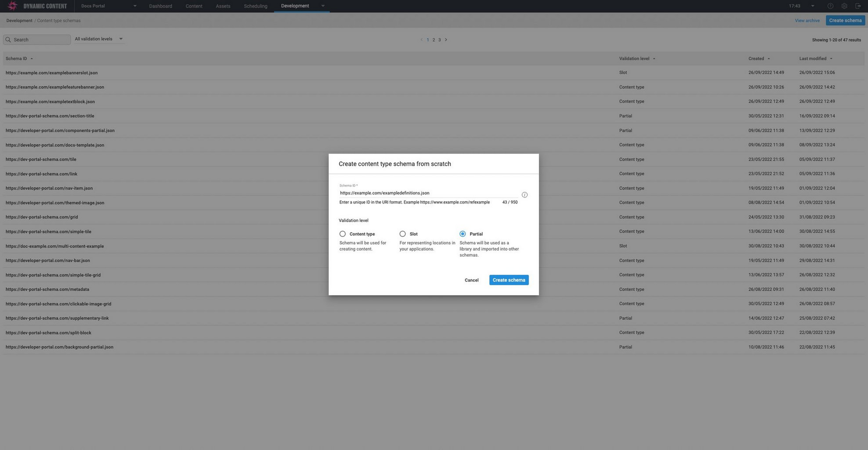Image resolution: width=868 pixels, height=450 pixels.
Task: Open split-block schema row
Action: [434, 333]
